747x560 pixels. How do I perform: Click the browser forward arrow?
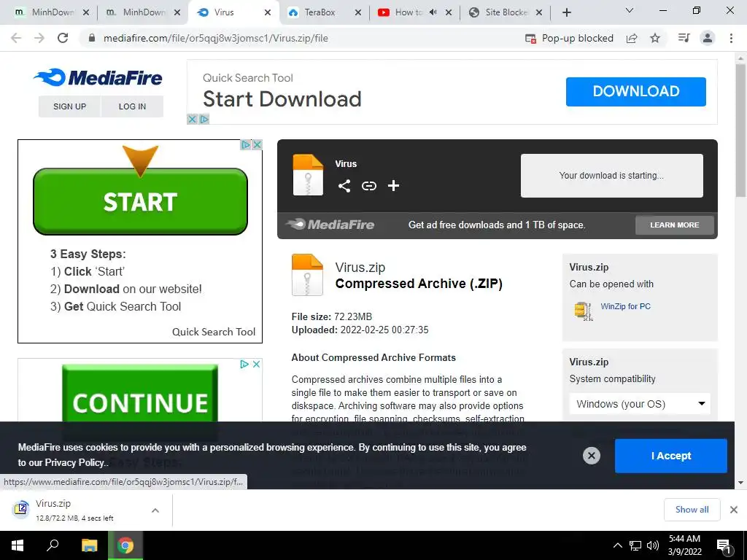pos(39,38)
